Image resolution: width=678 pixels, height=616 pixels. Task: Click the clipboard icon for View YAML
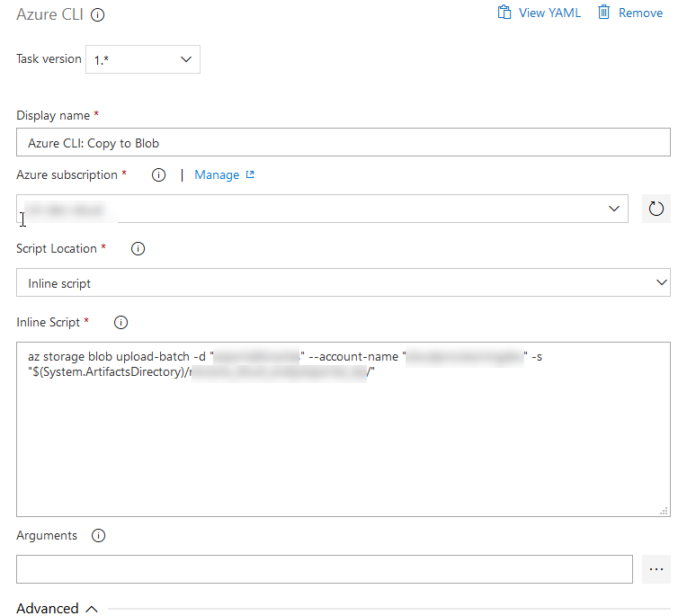click(504, 13)
